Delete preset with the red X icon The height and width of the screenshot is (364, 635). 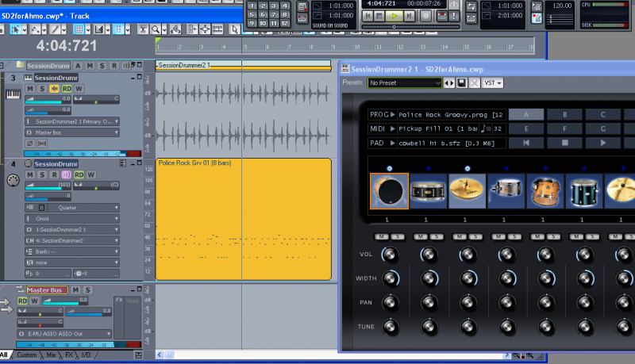474,82
